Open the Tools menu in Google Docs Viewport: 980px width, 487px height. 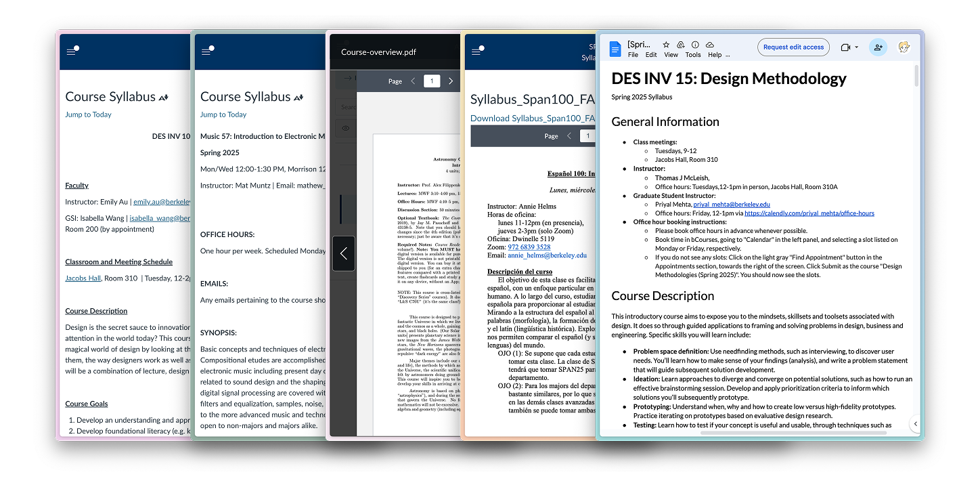(692, 54)
